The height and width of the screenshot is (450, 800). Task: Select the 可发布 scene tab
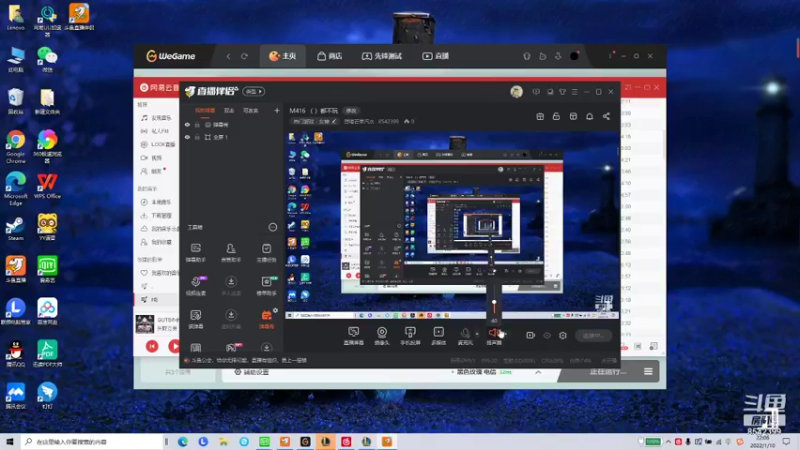[x=251, y=111]
